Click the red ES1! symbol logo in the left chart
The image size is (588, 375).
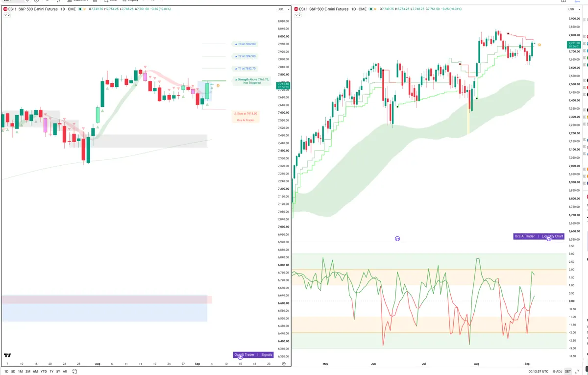pyautogui.click(x=5, y=9)
